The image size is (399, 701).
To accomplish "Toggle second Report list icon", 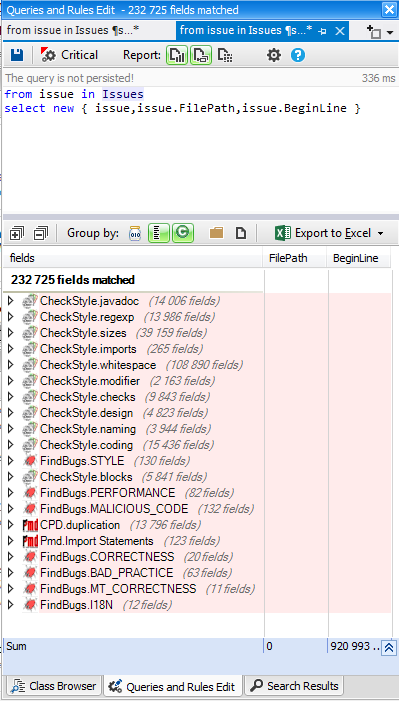I will click(x=201, y=55).
